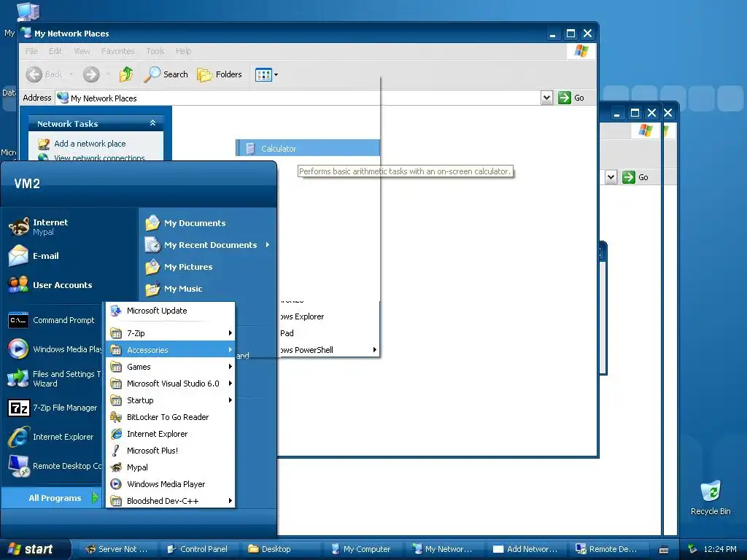
Task: Collapse the Network Tasks panel
Action: [152, 123]
